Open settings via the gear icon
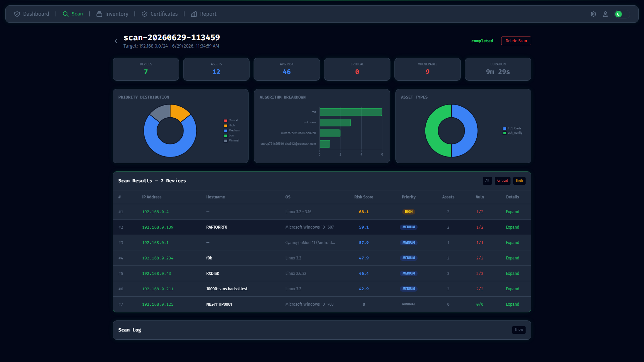Image resolution: width=644 pixels, height=362 pixels. click(593, 14)
